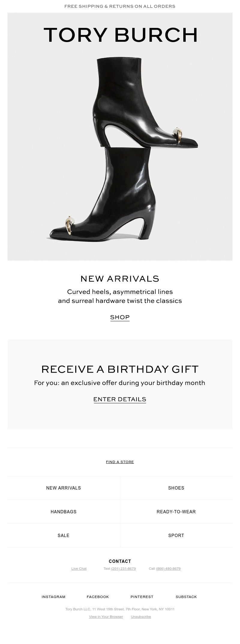The height and width of the screenshot is (644, 240).
Task: Click View in Your Browser
Action: 106,617
